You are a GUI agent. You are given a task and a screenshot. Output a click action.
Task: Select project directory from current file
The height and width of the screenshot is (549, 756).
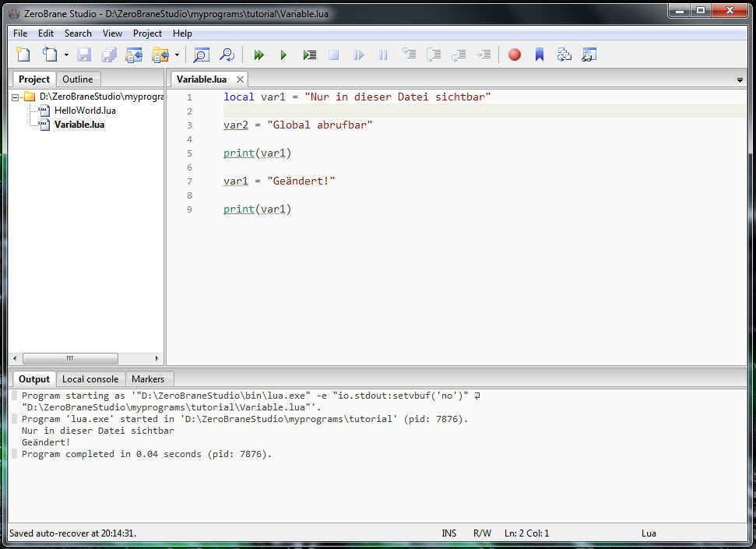pos(133,55)
